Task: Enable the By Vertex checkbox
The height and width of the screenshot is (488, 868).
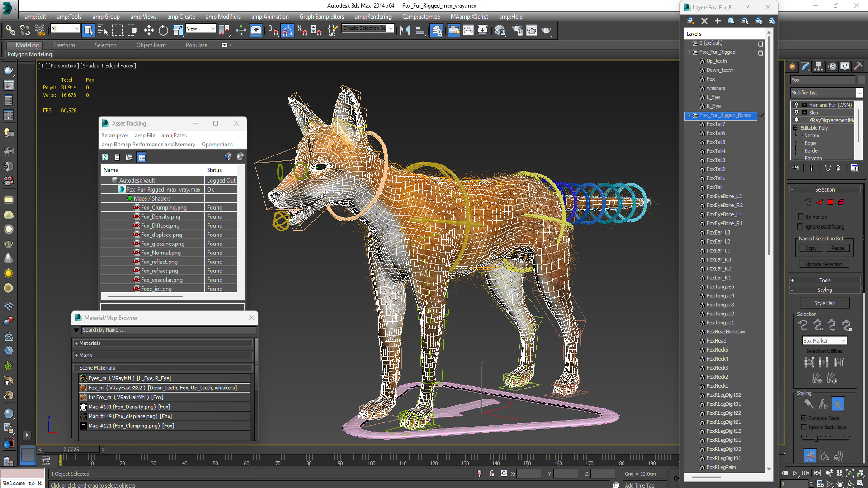Action: click(x=801, y=216)
